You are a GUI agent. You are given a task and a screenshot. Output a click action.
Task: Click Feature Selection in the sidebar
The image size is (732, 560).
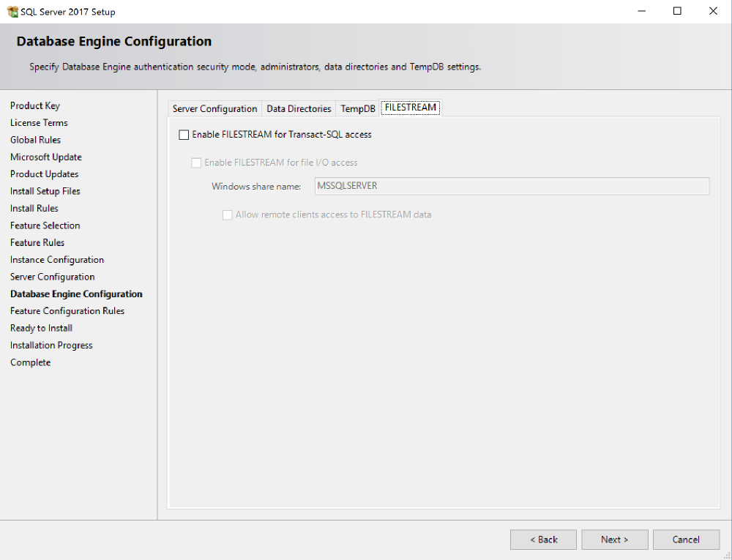pyautogui.click(x=45, y=225)
